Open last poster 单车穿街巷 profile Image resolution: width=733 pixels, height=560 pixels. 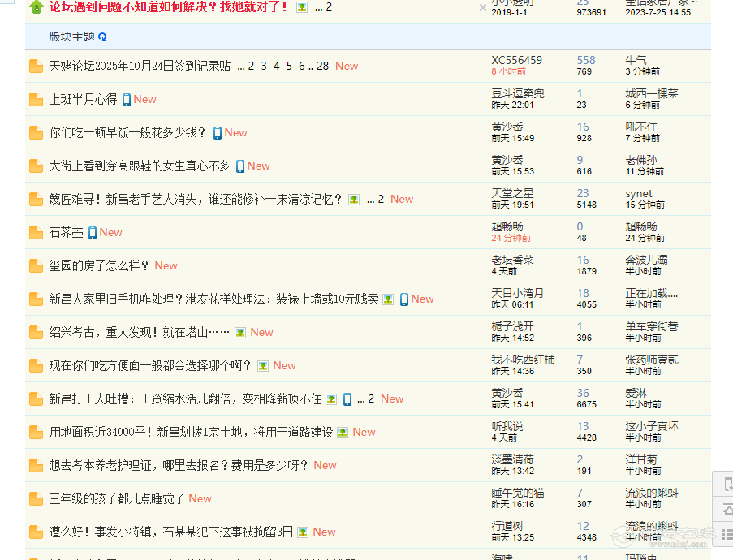coord(651,326)
